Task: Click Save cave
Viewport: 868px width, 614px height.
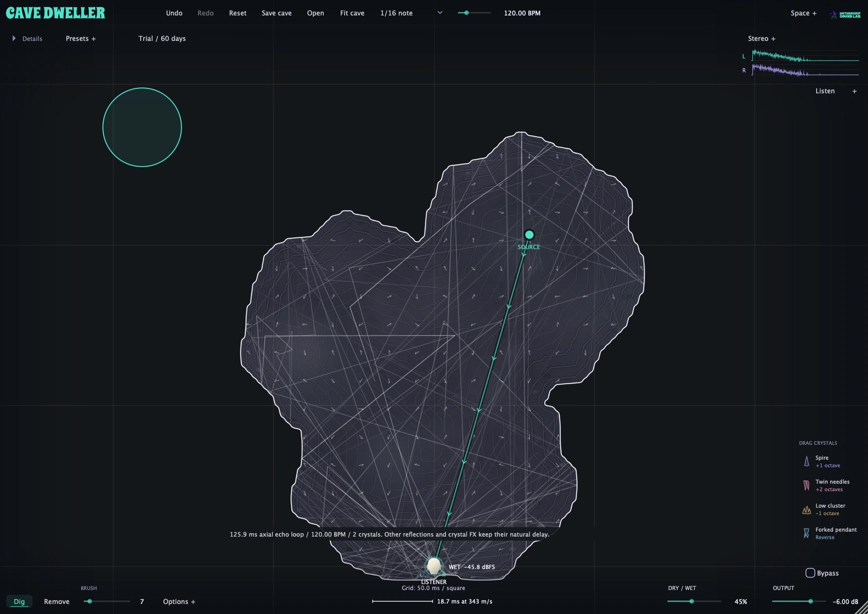Action: [x=276, y=13]
